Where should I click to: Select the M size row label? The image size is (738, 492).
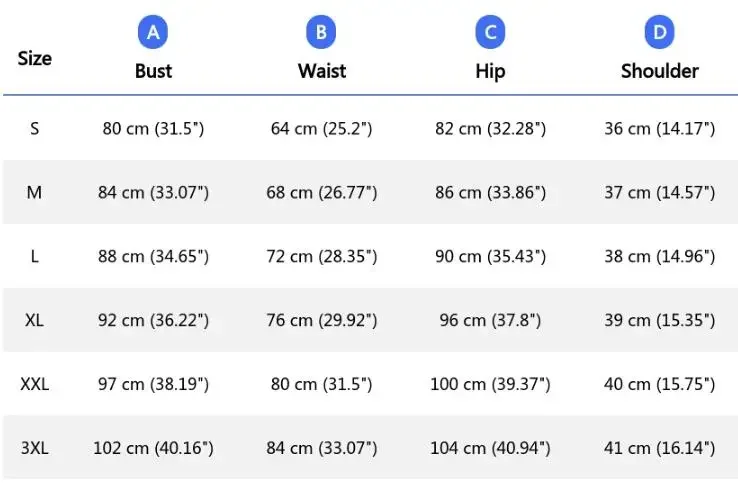(x=35, y=192)
